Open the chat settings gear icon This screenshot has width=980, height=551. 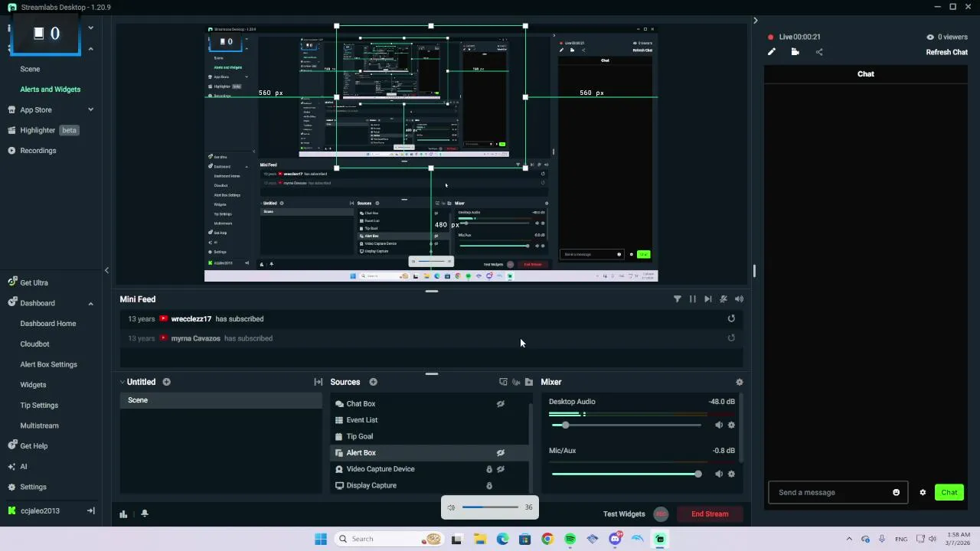pos(923,492)
